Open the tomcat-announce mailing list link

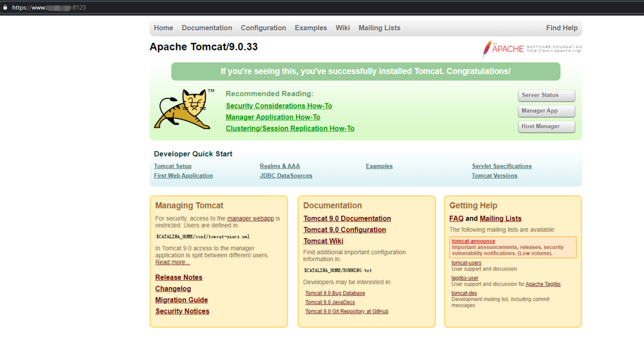(473, 241)
